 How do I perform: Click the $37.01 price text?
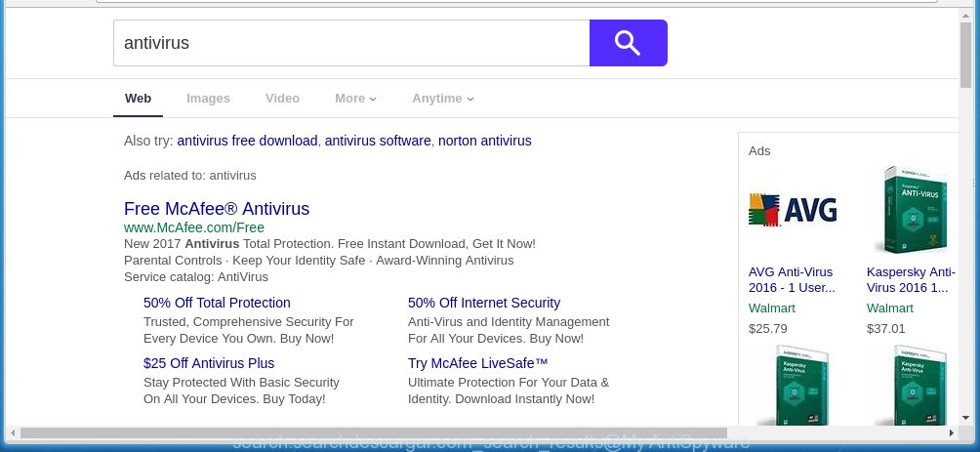coord(886,329)
